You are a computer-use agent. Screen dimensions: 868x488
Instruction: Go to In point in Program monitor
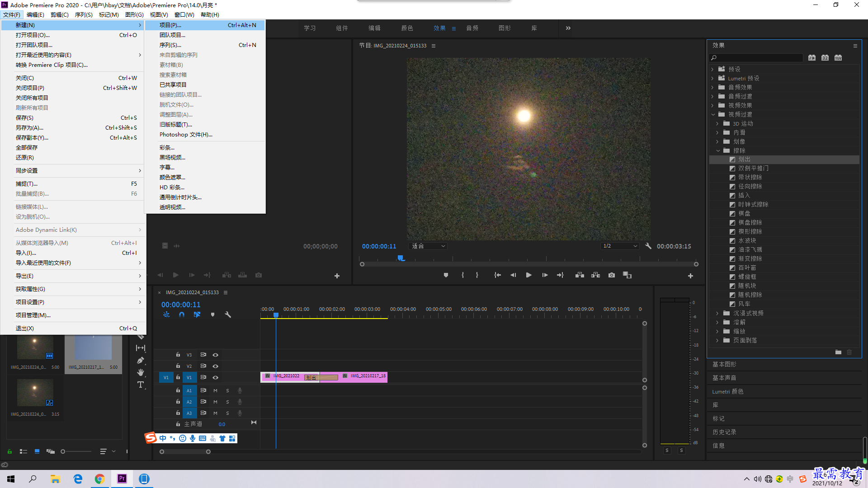497,275
